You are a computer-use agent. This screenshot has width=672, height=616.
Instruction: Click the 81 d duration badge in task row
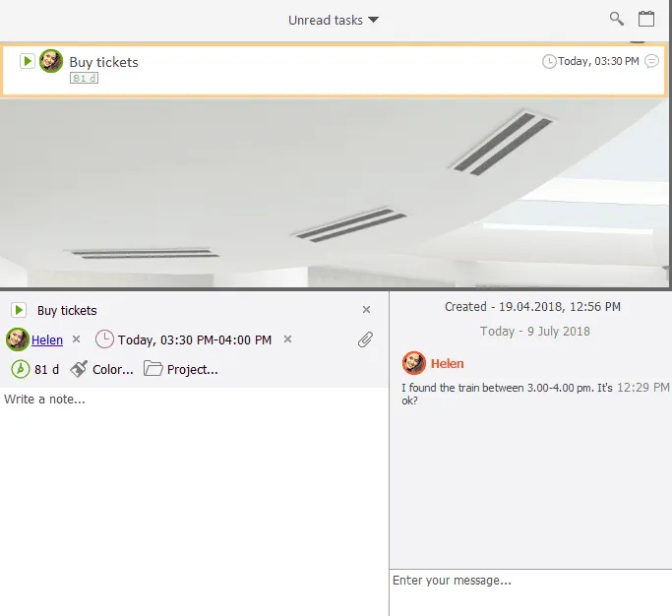pyautogui.click(x=84, y=78)
